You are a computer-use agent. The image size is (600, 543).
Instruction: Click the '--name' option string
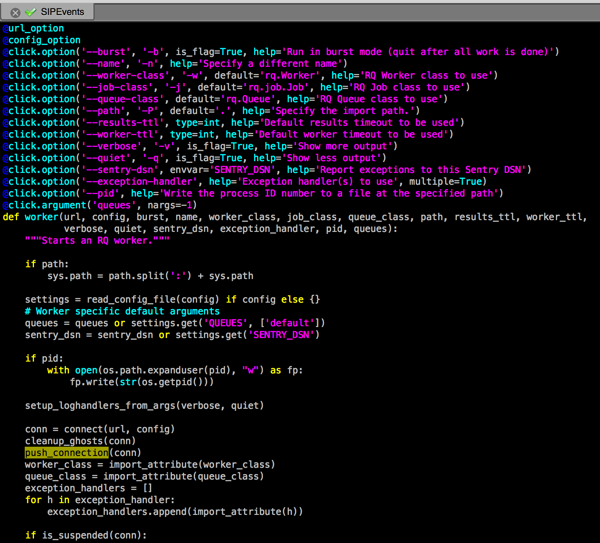point(103,64)
